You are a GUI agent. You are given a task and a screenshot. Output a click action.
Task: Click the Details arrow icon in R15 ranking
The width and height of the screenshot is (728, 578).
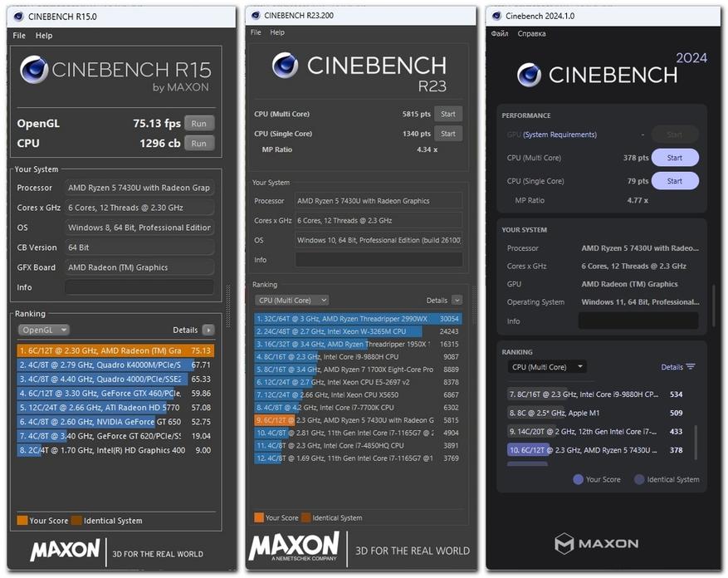208,330
